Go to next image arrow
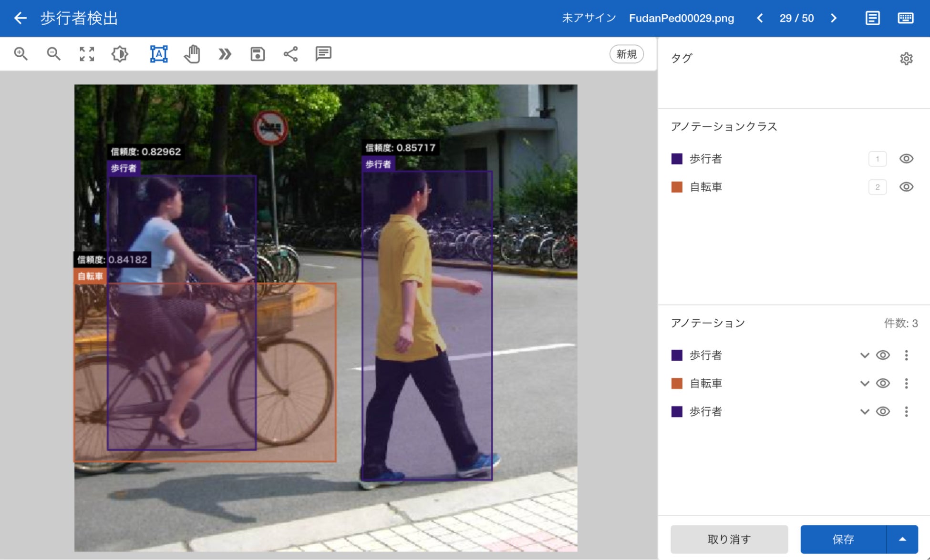The width and height of the screenshot is (930, 560). pos(834,18)
